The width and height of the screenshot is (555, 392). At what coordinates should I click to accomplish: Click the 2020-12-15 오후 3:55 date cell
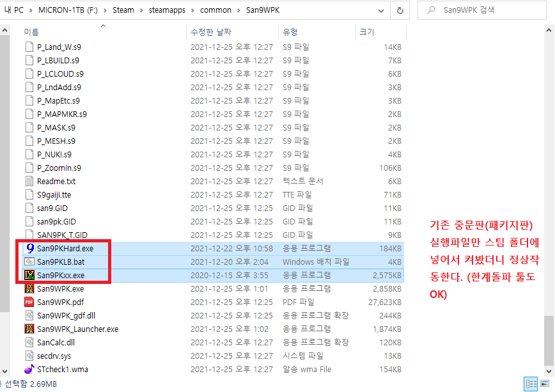[230, 275]
